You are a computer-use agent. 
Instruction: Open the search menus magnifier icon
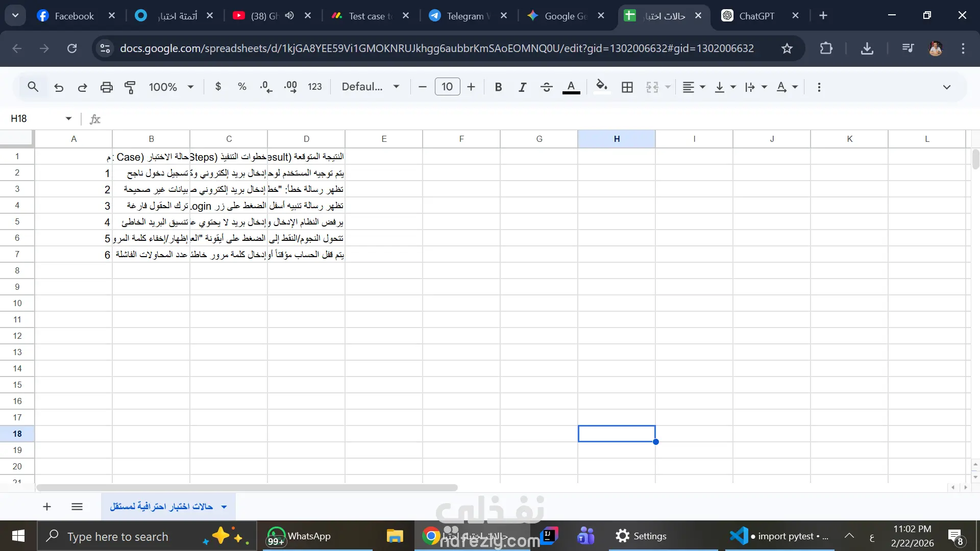click(x=33, y=87)
